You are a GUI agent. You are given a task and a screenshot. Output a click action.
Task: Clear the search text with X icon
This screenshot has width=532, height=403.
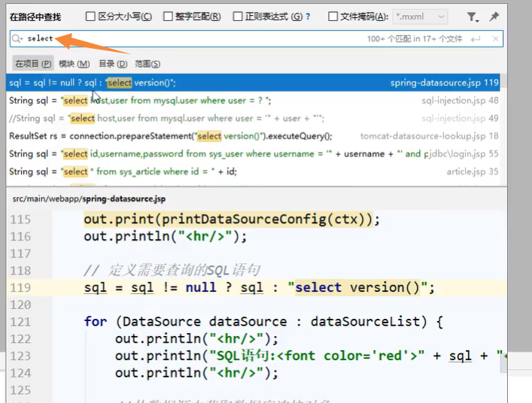pos(496,39)
